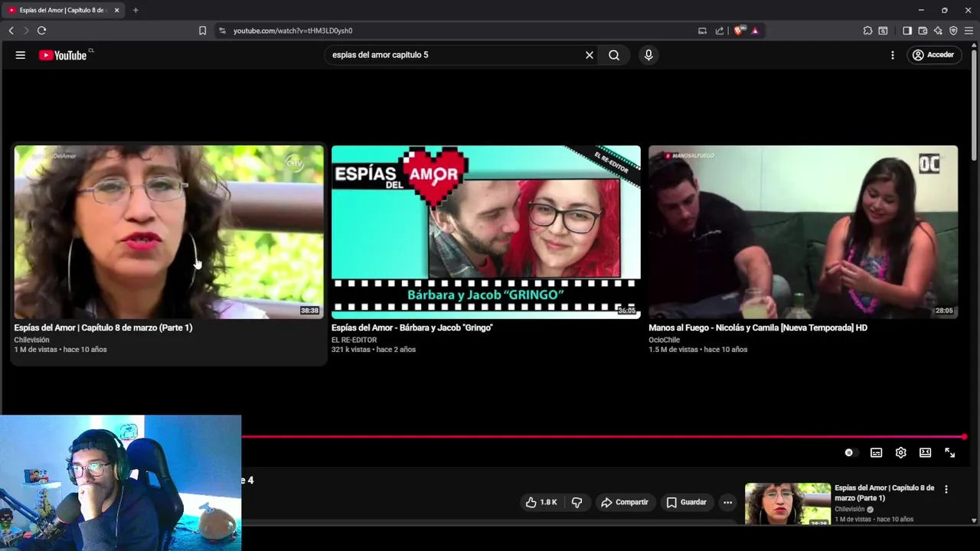
Task: Dislike the video with thumbs down
Action: point(577,502)
